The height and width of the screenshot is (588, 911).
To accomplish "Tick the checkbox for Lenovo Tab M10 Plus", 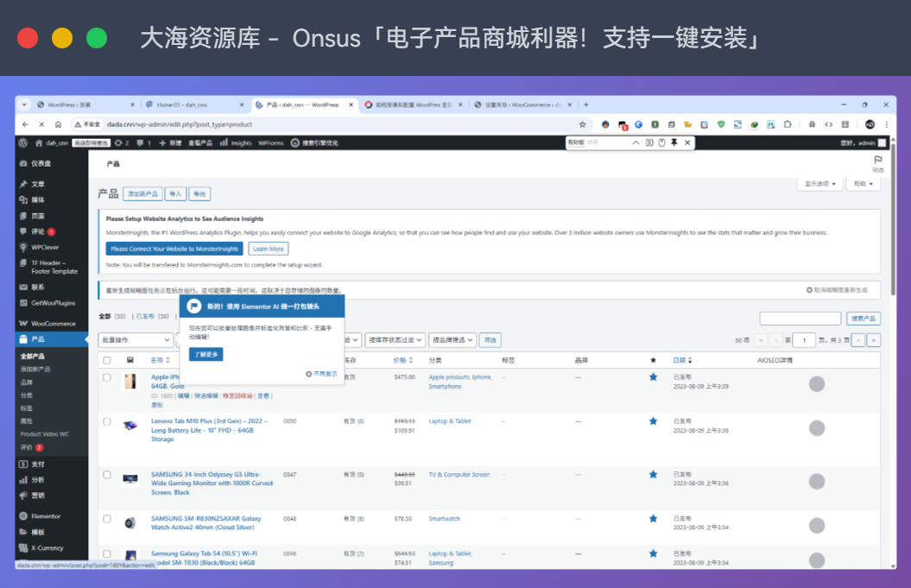I will pyautogui.click(x=107, y=421).
